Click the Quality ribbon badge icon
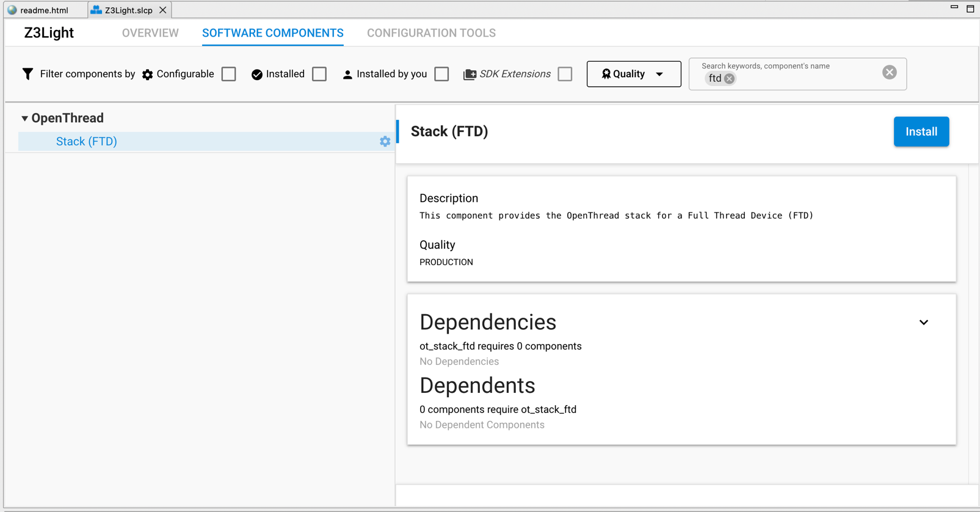980x512 pixels. click(x=606, y=74)
